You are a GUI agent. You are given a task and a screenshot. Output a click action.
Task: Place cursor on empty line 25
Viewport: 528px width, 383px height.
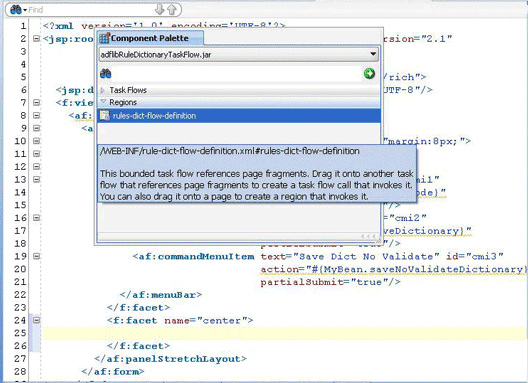click(283, 333)
